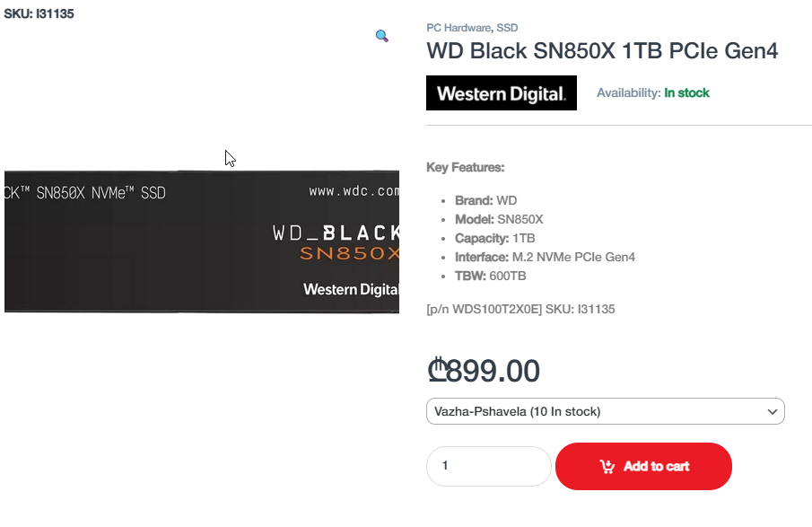This screenshot has height=527, width=812.
Task: Click the Western Digital brand logo
Action: (502, 93)
